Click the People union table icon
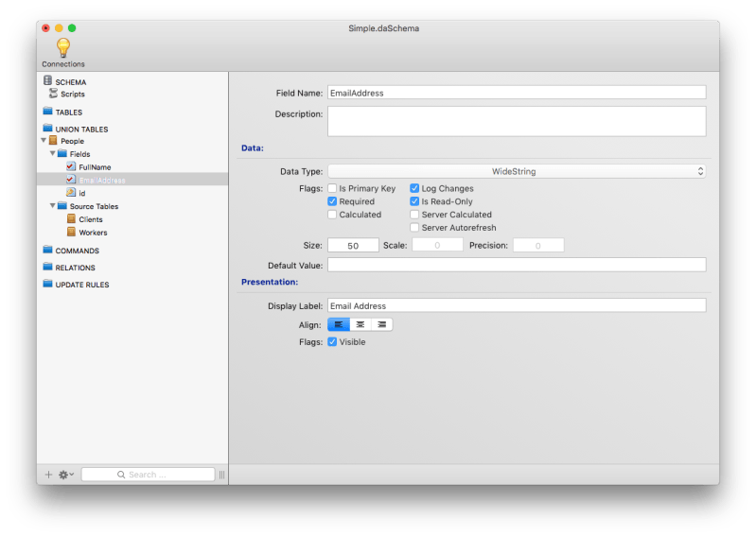 point(53,141)
